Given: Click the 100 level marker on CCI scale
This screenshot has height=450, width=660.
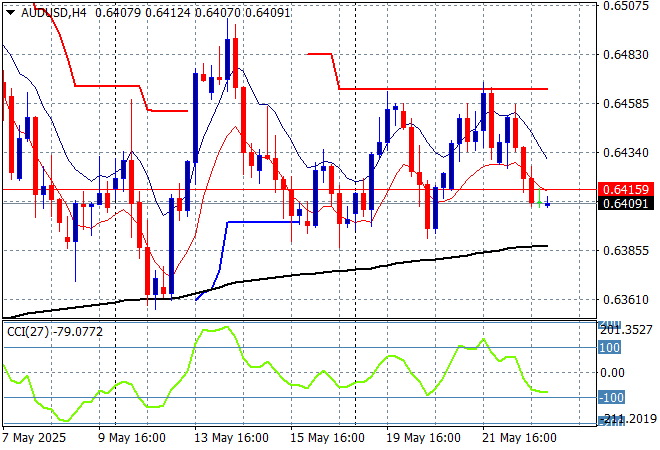Looking at the screenshot, I should pyautogui.click(x=609, y=348).
